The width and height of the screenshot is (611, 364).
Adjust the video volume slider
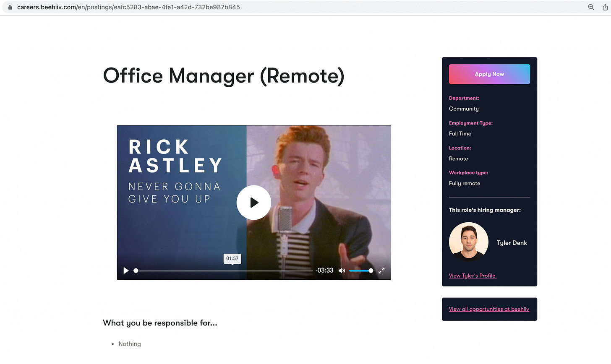click(x=361, y=270)
